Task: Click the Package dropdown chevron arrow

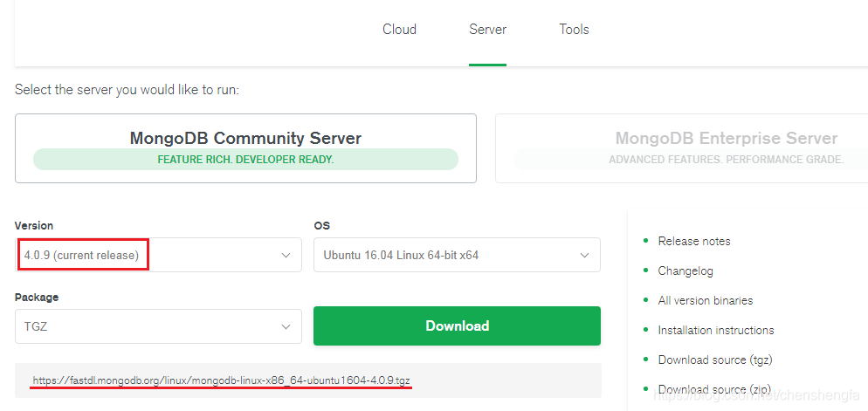Action: coord(286,326)
